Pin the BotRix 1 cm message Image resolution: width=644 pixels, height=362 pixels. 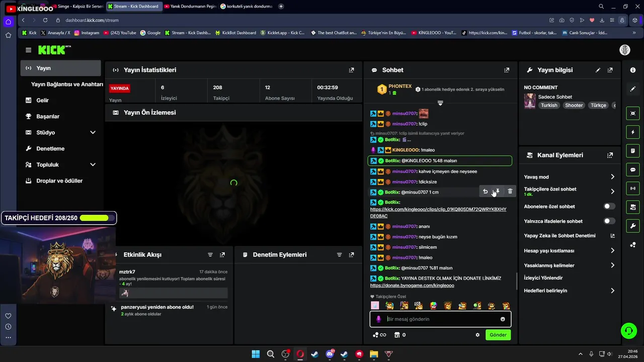coord(497,191)
